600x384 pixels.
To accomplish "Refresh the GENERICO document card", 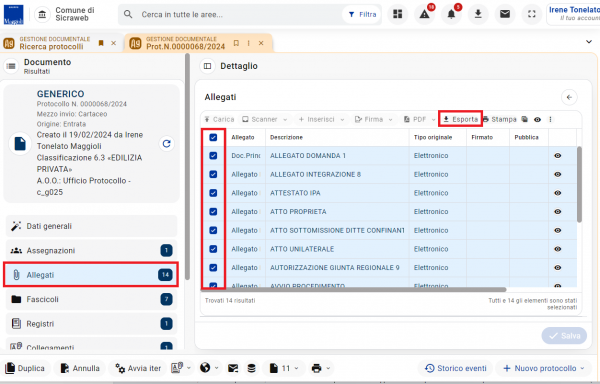I will click(x=166, y=144).
